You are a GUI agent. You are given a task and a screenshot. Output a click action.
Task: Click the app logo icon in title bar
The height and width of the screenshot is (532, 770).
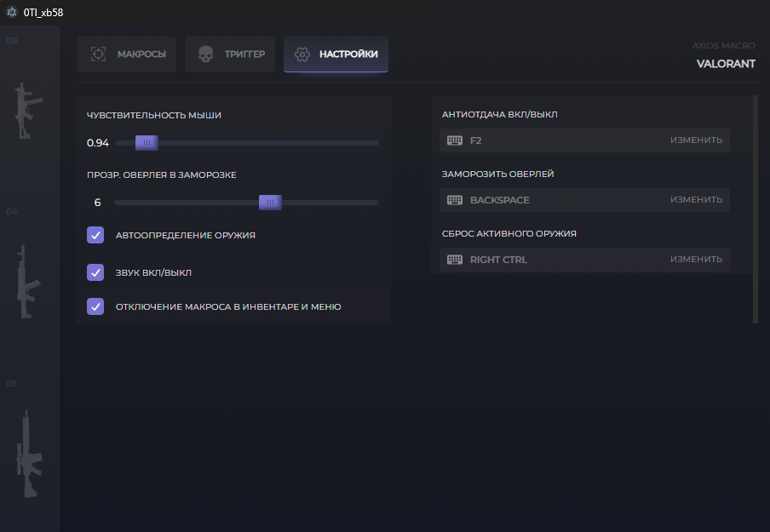click(x=12, y=12)
